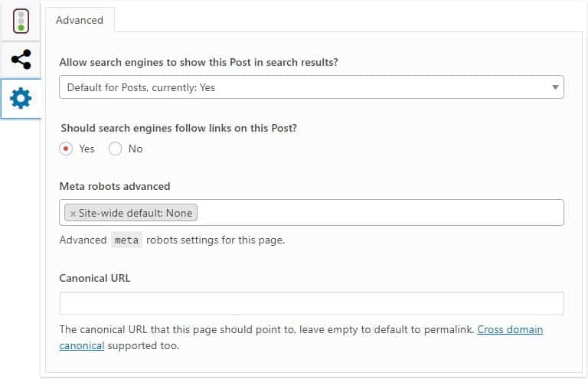588x379 pixels.
Task: Remove the Site-wide default: None tag
Action: (73, 214)
